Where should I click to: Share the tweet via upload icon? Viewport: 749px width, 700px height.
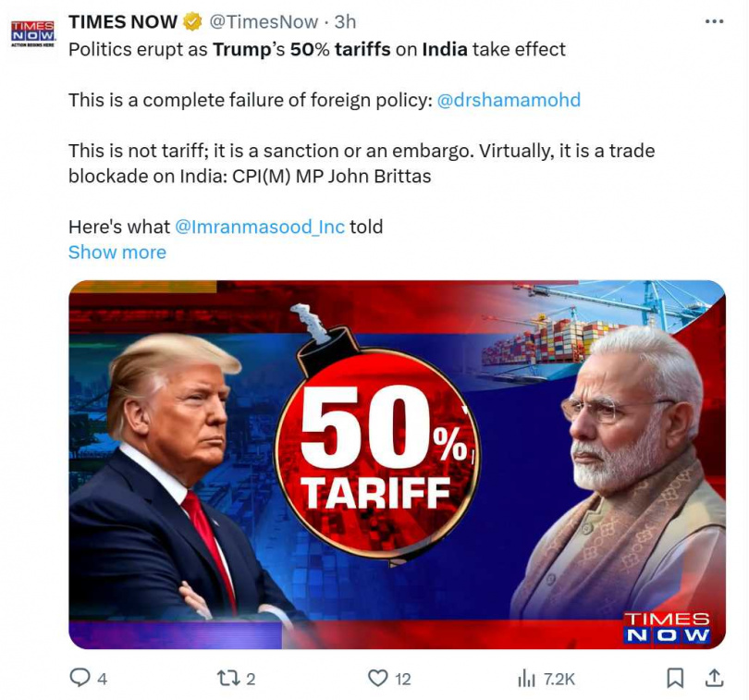click(x=714, y=678)
